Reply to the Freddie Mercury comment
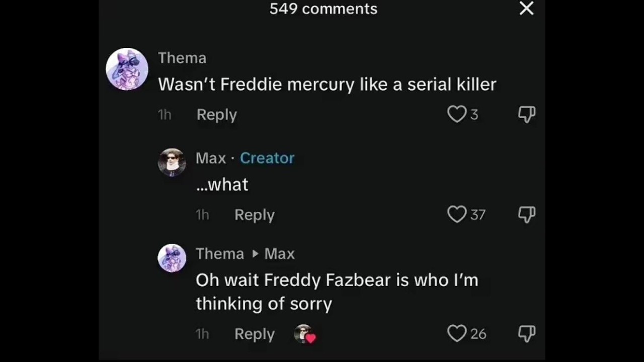This screenshot has height=362, width=644. (216, 115)
